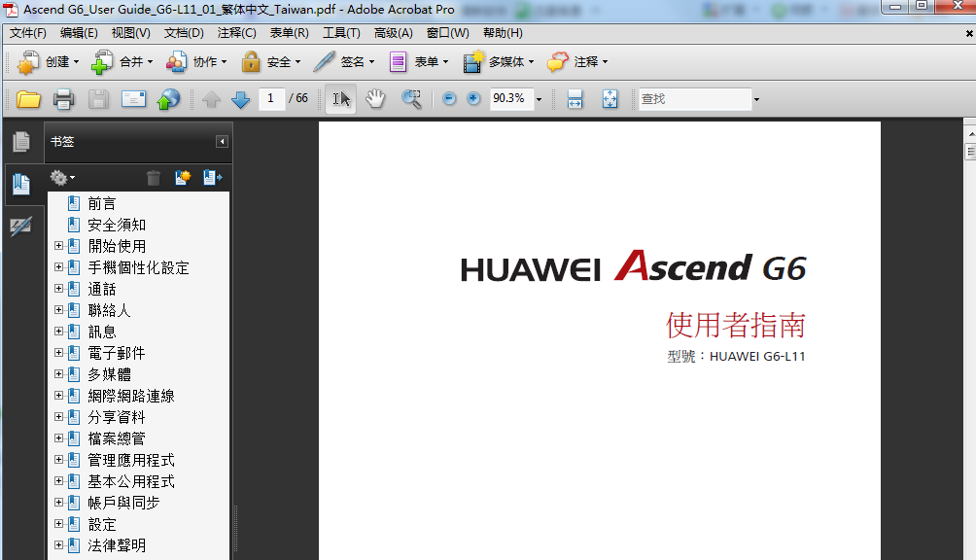The width and height of the screenshot is (976, 560).
Task: Expand the 手機個性化設定 bookmark
Action: tap(58, 267)
